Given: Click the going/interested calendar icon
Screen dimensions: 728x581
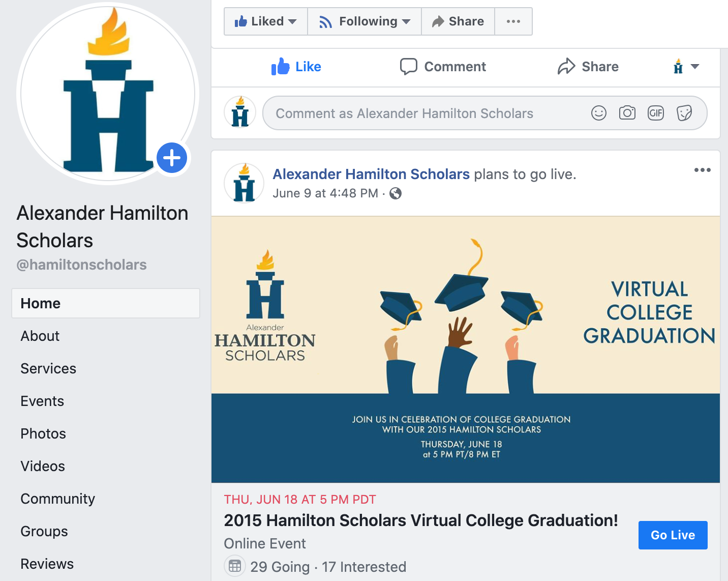Looking at the screenshot, I should click(x=235, y=566).
